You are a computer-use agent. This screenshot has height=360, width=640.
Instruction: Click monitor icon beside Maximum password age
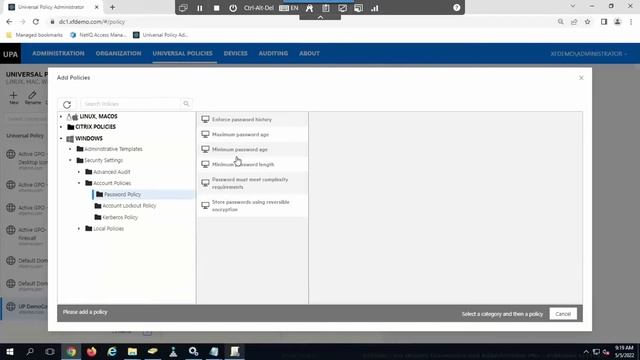coord(205,134)
